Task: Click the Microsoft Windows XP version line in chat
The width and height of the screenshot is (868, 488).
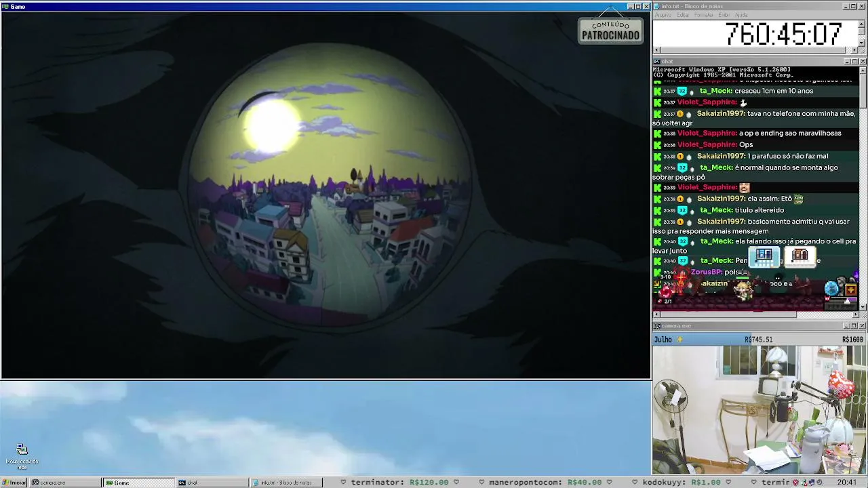Action: (x=722, y=69)
